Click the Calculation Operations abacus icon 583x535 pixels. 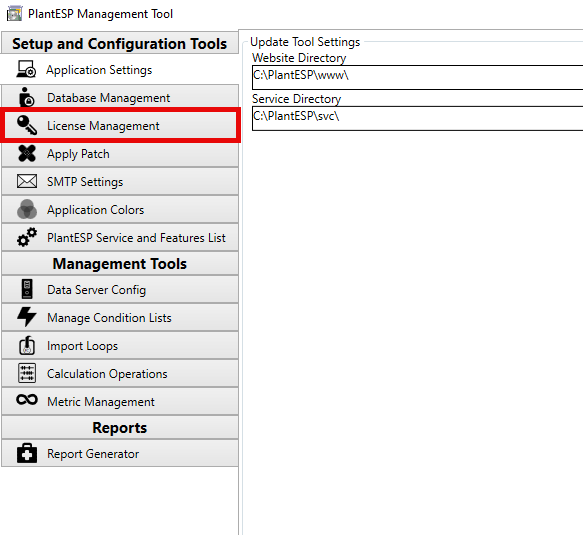coord(27,373)
